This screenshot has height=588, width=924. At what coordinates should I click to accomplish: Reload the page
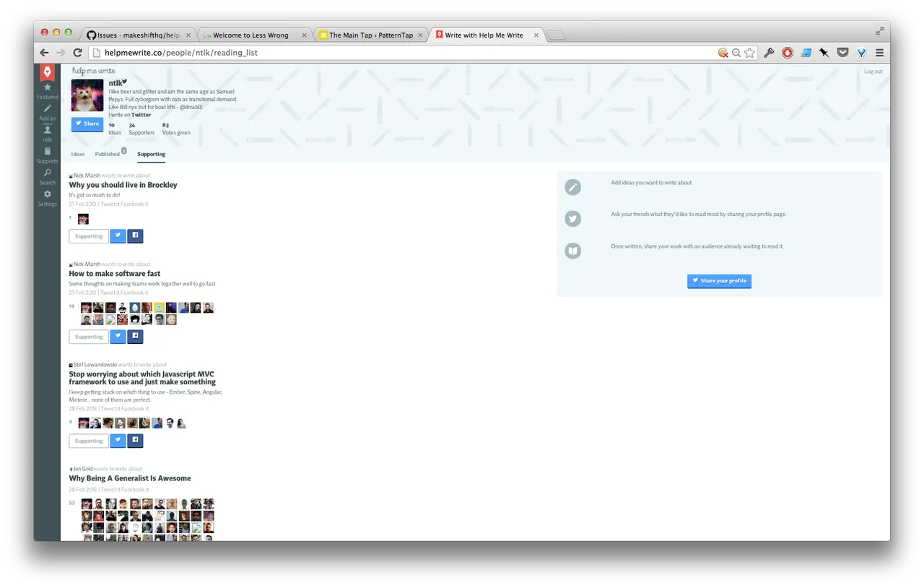[x=77, y=53]
